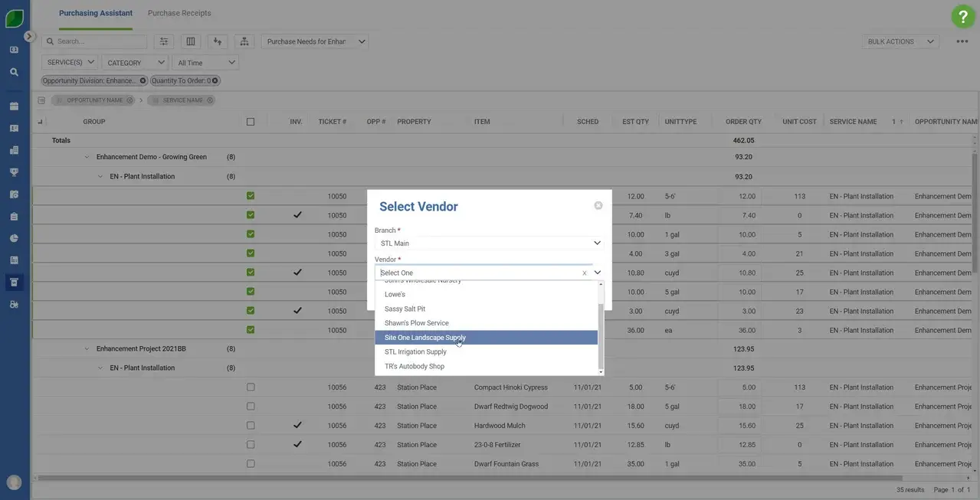This screenshot has height=500, width=980.
Task: Open the Bulk Actions dropdown
Action: tap(900, 41)
